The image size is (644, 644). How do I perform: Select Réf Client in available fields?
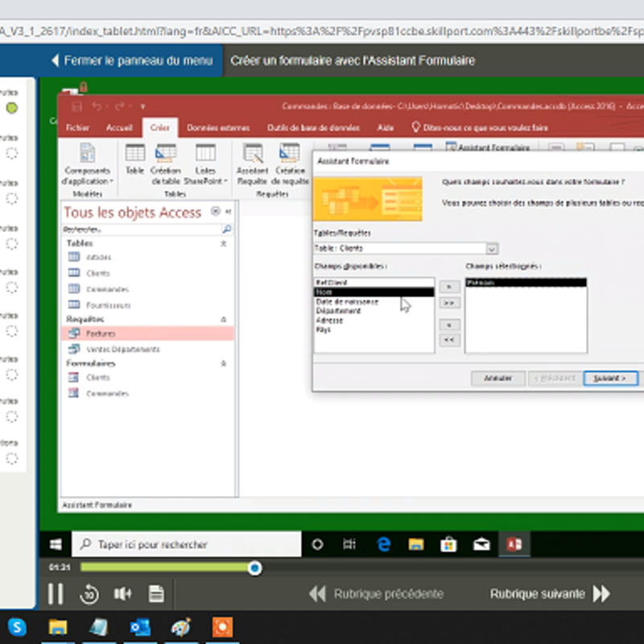[x=374, y=283]
